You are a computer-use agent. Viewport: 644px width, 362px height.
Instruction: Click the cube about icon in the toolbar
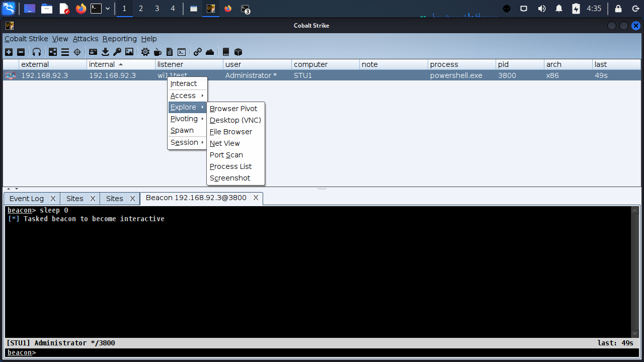(238, 52)
